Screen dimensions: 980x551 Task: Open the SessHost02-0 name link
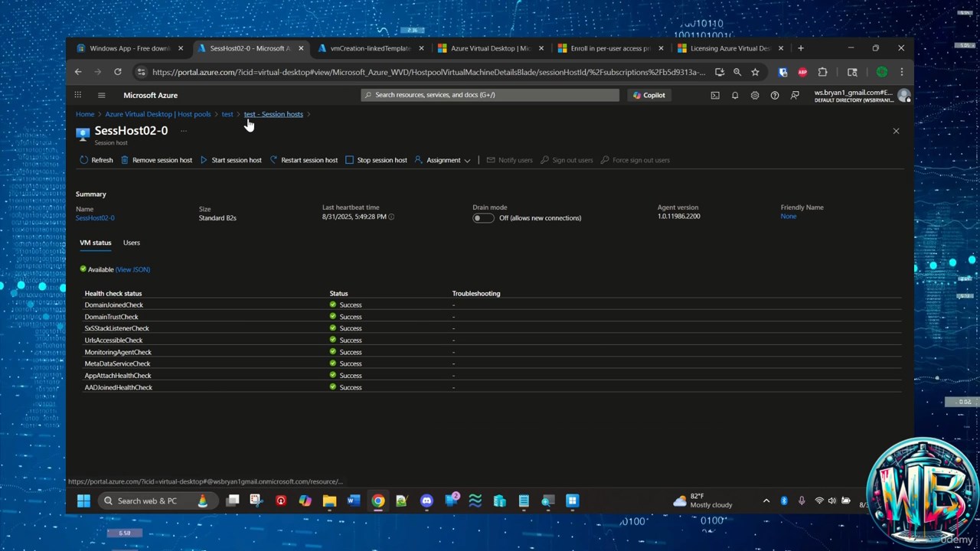95,218
